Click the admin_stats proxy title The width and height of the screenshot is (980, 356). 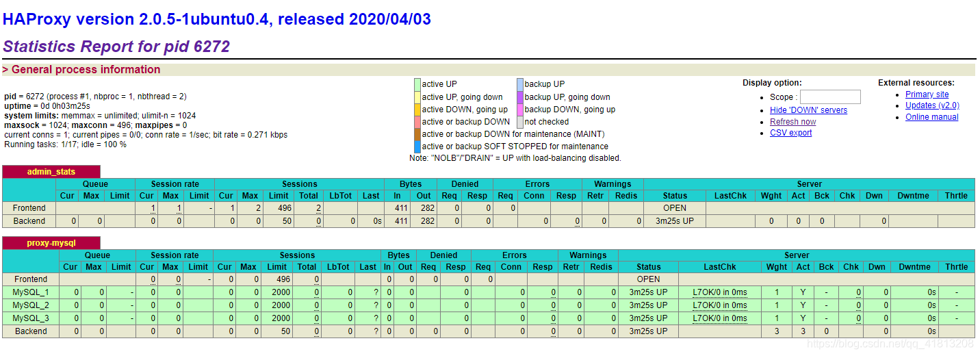(51, 172)
